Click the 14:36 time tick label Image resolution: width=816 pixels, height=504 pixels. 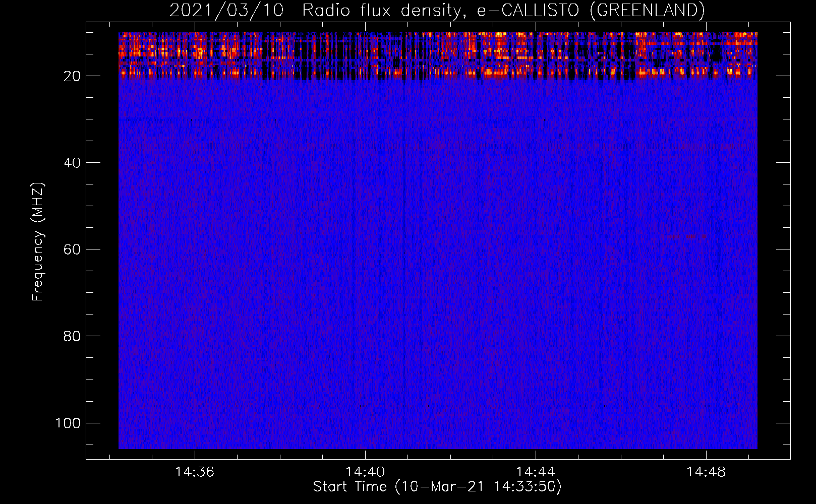(x=195, y=472)
